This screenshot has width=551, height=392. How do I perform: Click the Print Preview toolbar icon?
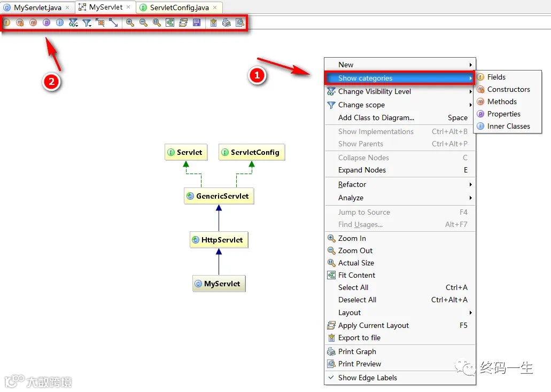(x=240, y=23)
